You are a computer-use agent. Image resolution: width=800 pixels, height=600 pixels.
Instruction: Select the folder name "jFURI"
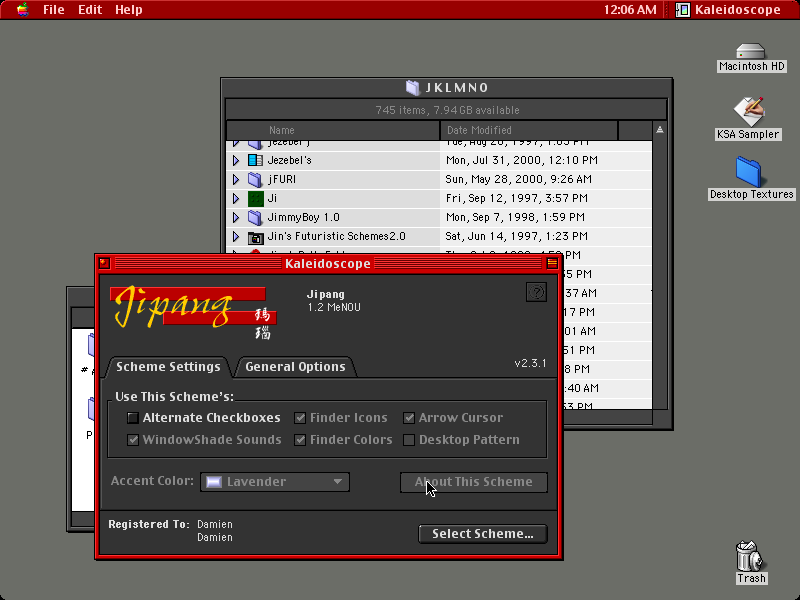point(282,179)
